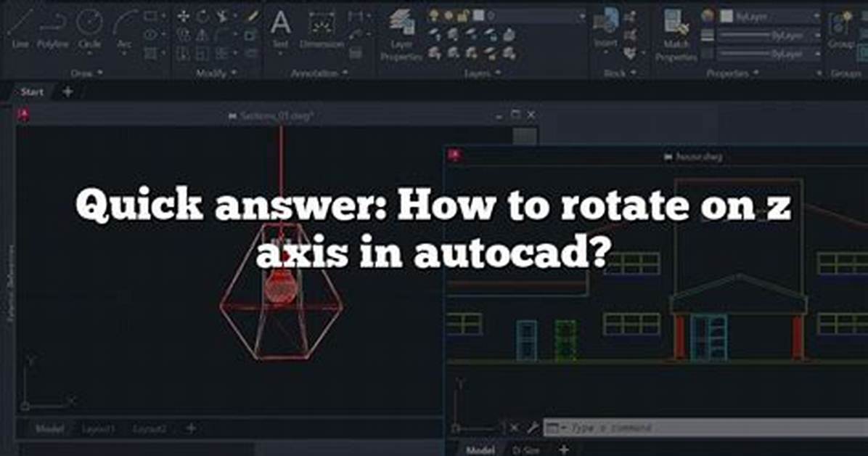868x456 pixels.
Task: Select the Circle tool
Action: 89,28
